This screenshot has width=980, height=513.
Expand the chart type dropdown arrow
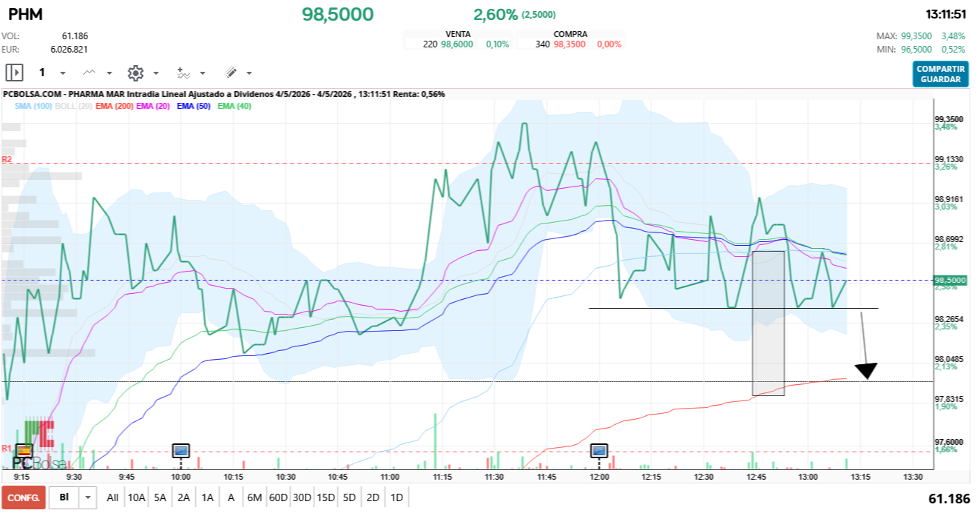tap(109, 73)
